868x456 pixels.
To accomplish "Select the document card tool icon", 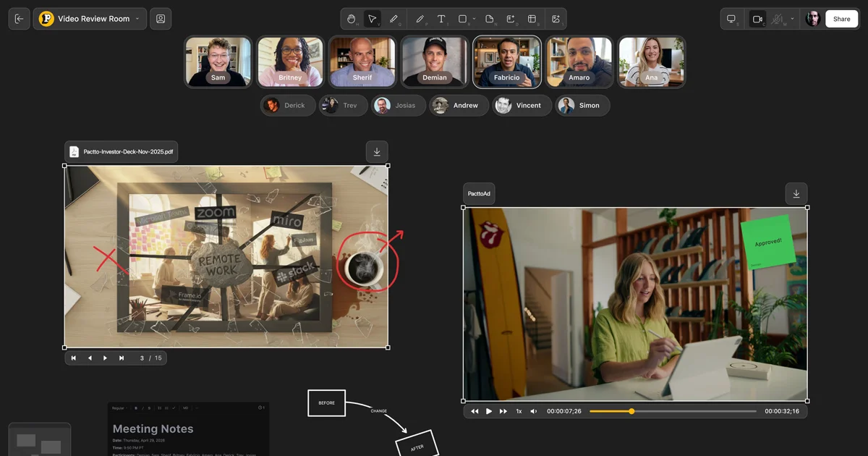I will pos(511,19).
